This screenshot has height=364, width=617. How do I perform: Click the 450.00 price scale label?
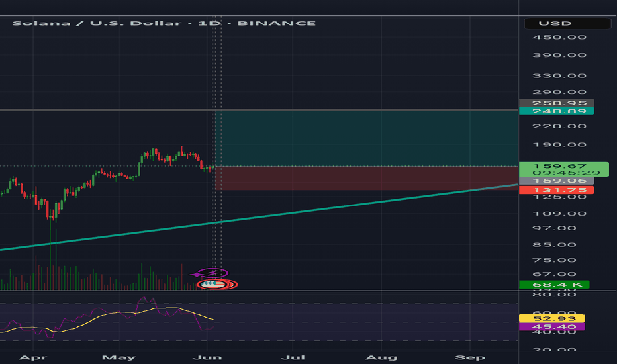click(x=559, y=37)
